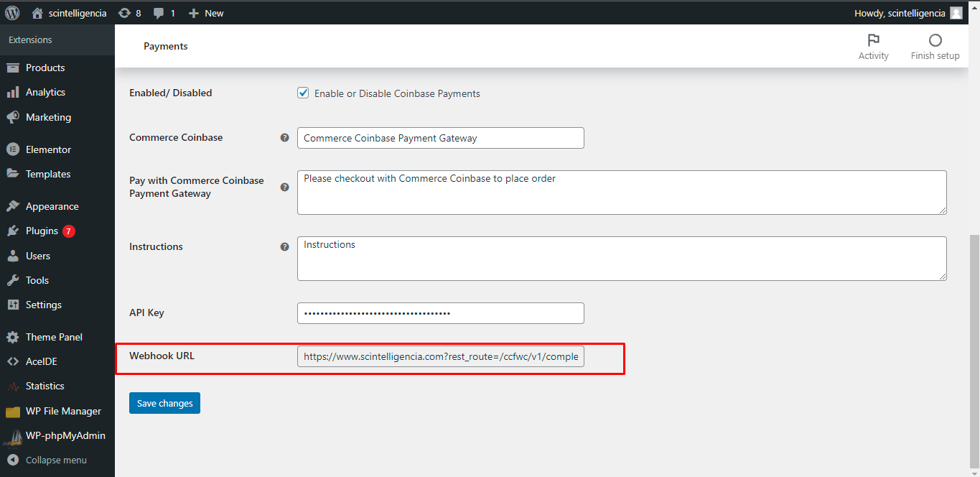This screenshot has width=980, height=477.
Task: Click the Plugins plug icon
Action: (13, 231)
